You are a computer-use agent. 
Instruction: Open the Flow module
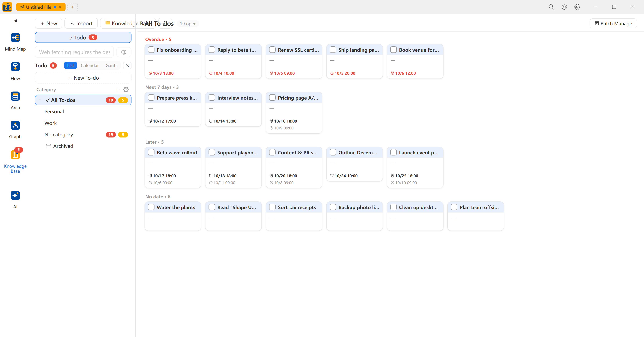pyautogui.click(x=15, y=71)
